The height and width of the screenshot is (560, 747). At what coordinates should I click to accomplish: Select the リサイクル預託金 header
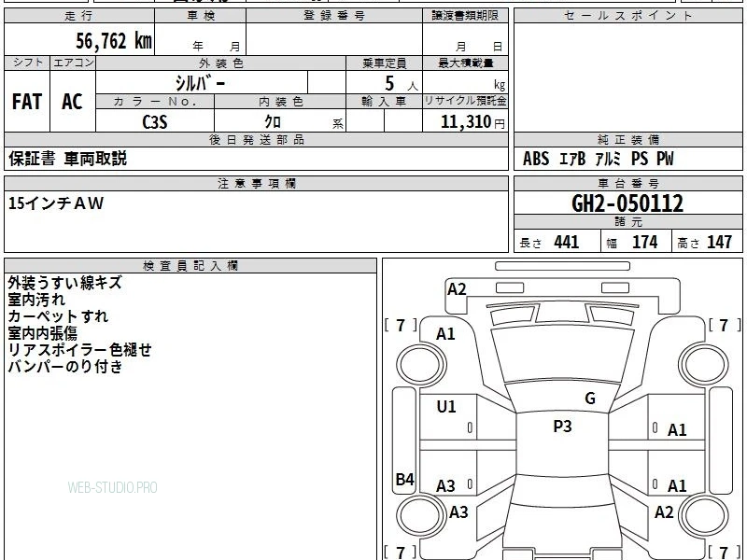(465, 101)
